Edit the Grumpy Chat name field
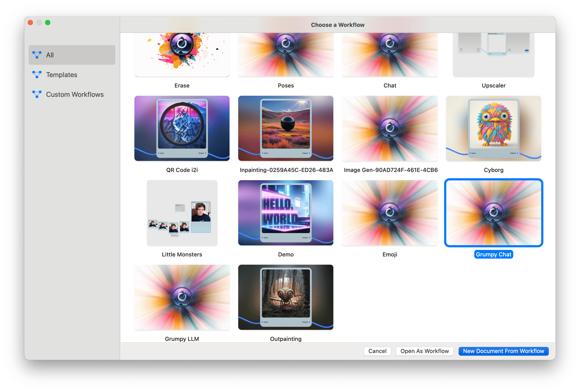Image resolution: width=580 pixels, height=392 pixels. coord(493,254)
